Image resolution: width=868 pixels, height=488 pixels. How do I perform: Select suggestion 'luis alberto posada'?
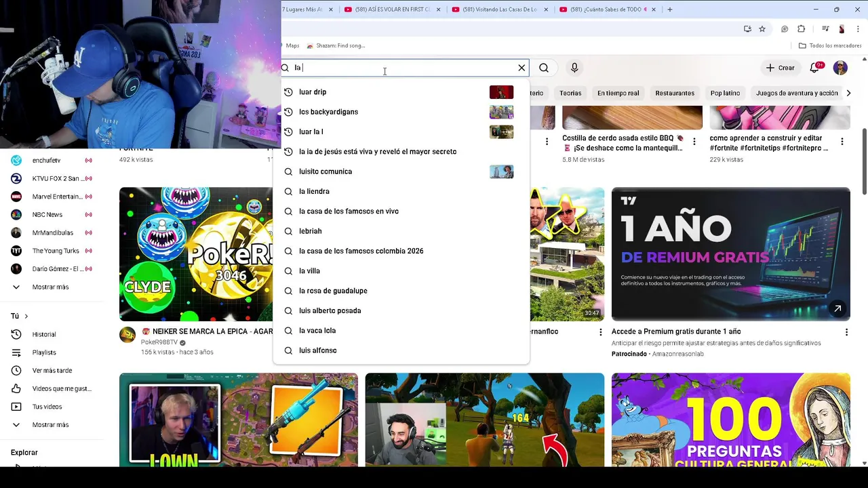click(401, 310)
